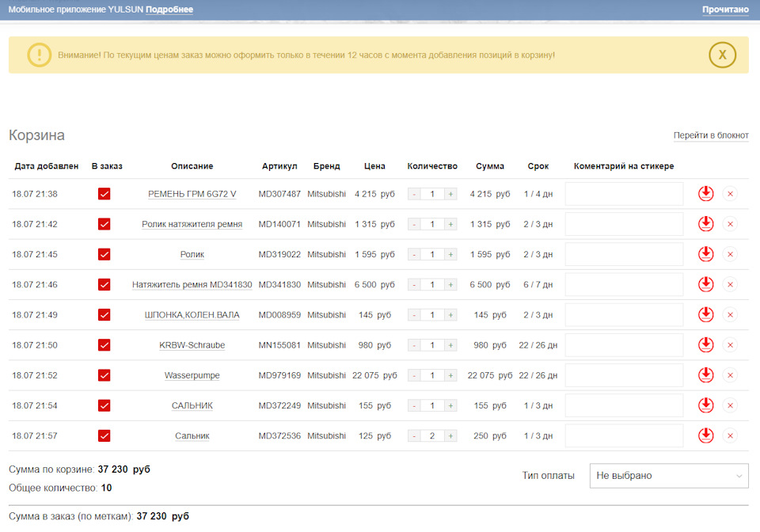The image size is (760, 532).
Task: Click article number MD979169
Action: pos(279,375)
